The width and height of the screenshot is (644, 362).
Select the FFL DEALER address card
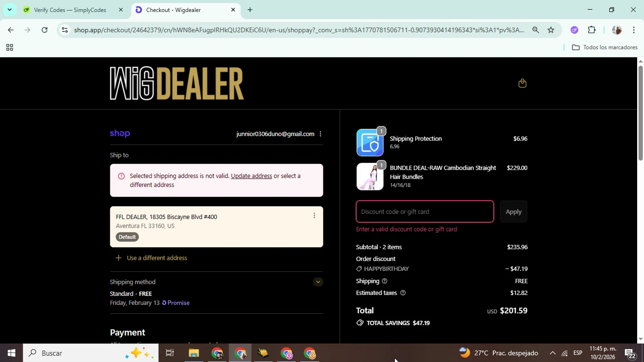pyautogui.click(x=216, y=227)
